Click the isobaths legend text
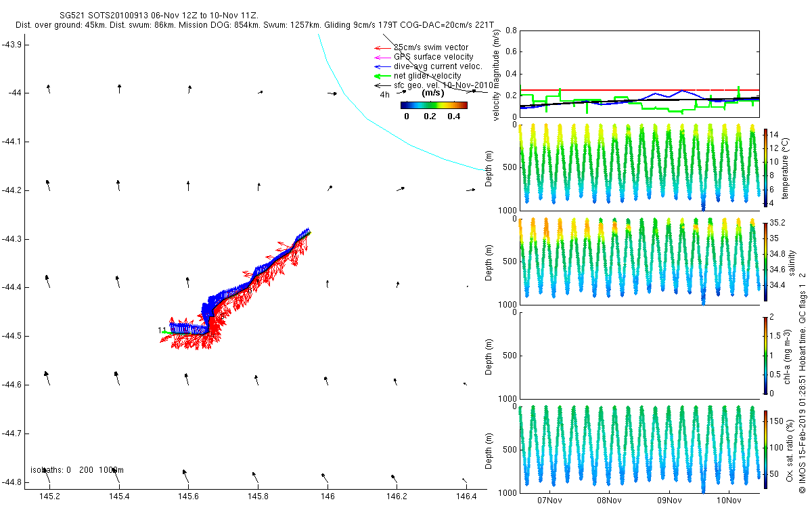 tap(76, 469)
